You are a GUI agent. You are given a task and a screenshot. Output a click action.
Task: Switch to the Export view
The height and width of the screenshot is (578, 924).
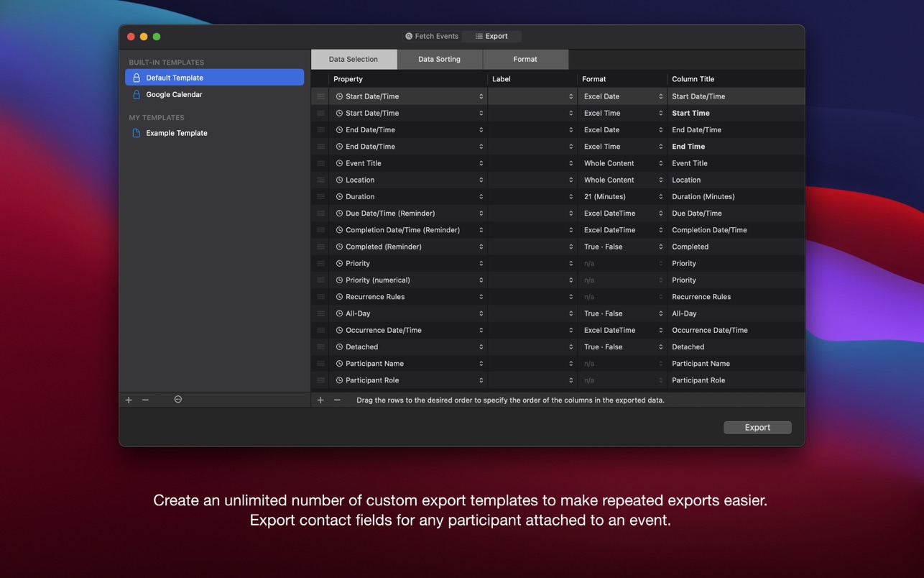(491, 36)
